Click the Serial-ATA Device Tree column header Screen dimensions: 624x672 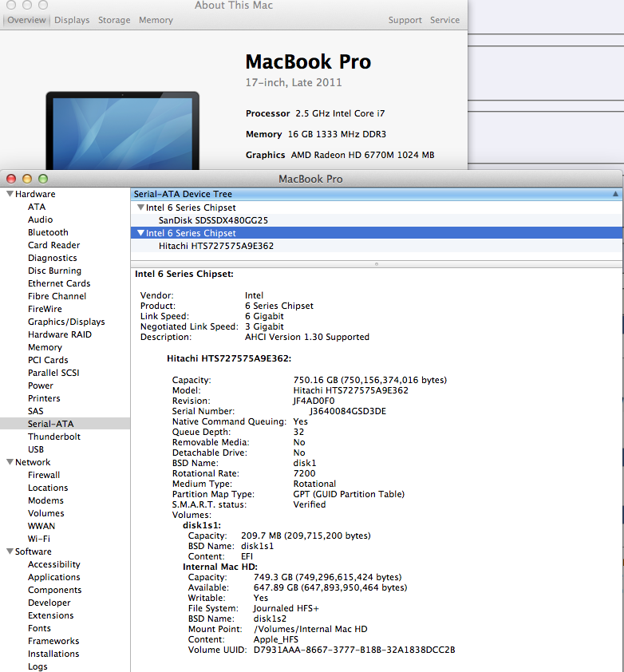pyautogui.click(x=377, y=194)
